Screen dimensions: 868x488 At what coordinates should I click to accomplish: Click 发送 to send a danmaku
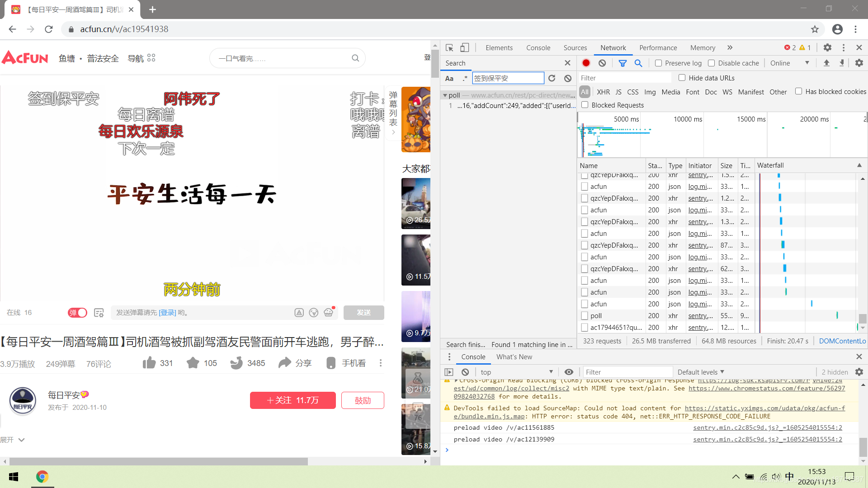pyautogui.click(x=363, y=312)
